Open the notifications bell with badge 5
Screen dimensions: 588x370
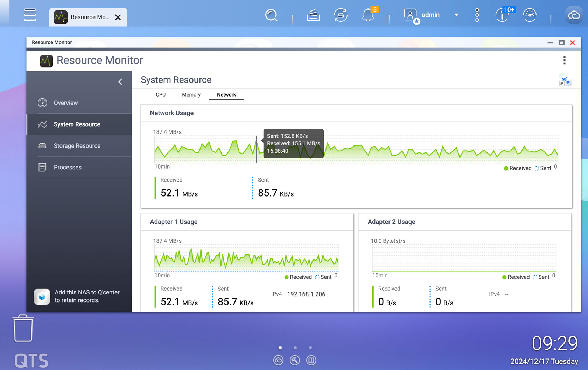point(368,15)
